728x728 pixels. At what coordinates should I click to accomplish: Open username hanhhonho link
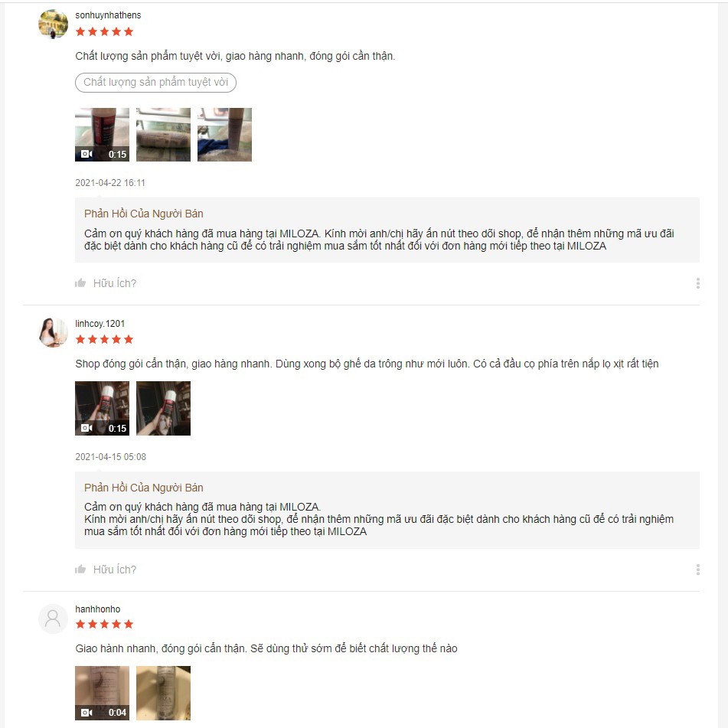tap(97, 609)
